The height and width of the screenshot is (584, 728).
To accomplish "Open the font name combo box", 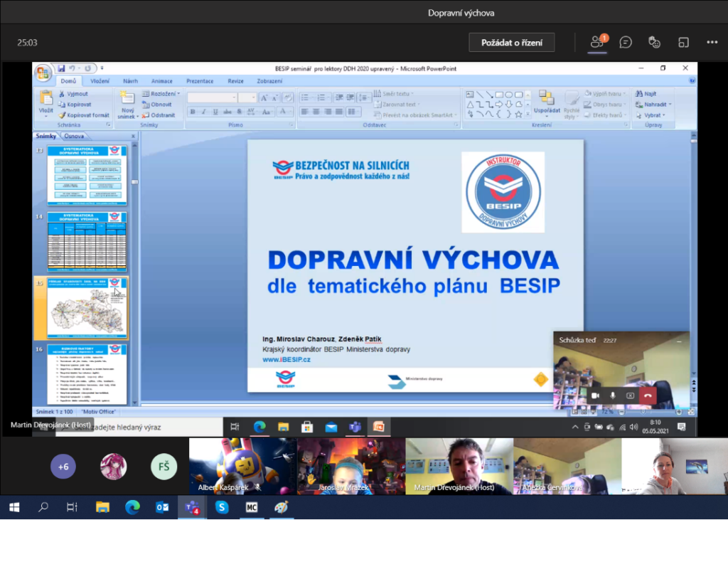I will pyautogui.click(x=212, y=97).
